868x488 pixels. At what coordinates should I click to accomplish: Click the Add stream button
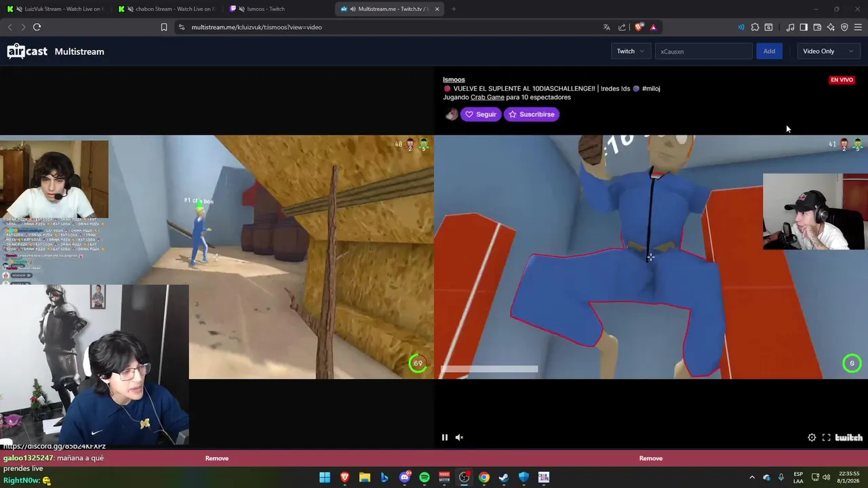click(x=769, y=51)
